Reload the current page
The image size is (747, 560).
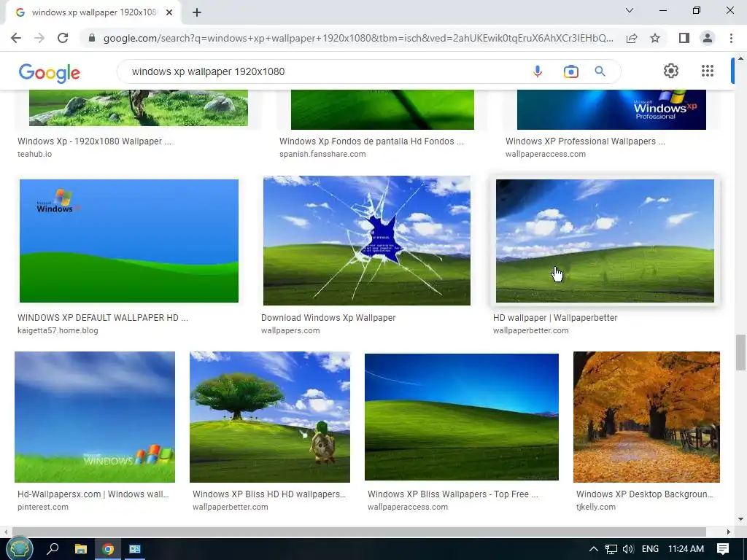click(63, 38)
